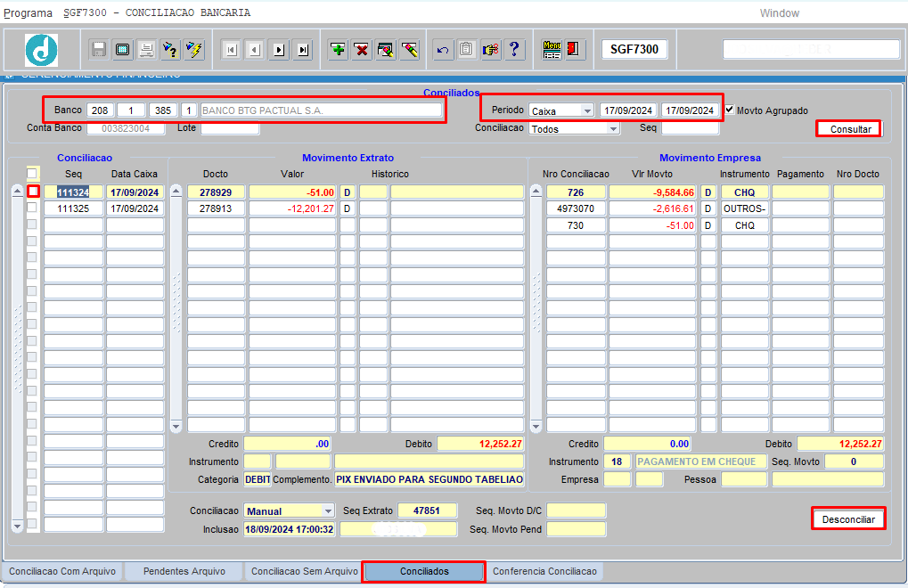
Task: Click the clipboard Paste icon
Action: tap(467, 50)
